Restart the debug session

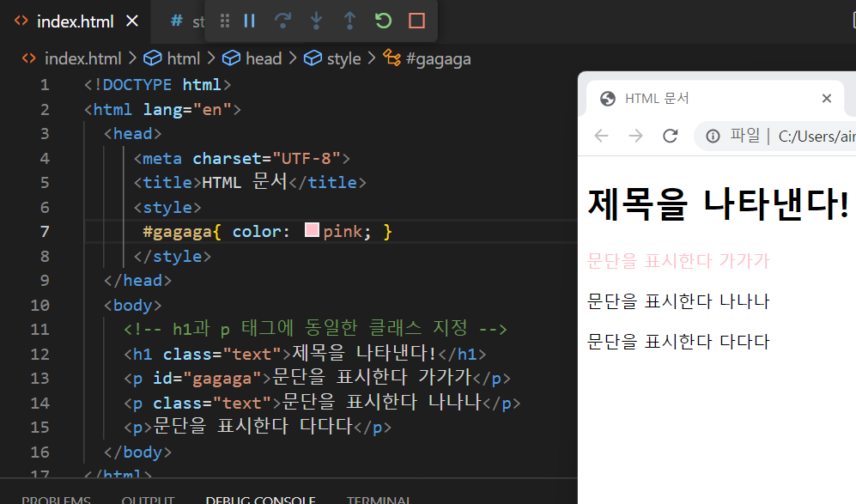[383, 21]
